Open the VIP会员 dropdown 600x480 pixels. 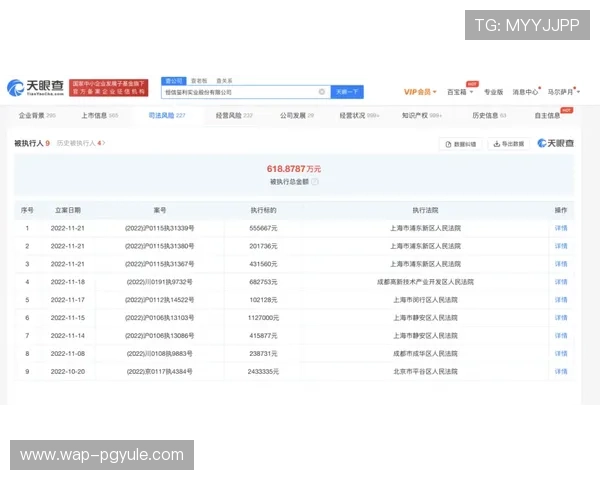pyautogui.click(x=420, y=92)
